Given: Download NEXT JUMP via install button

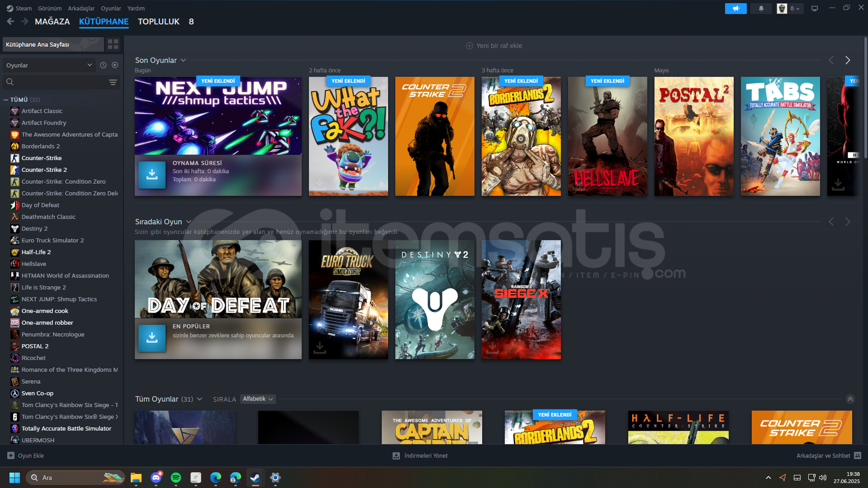Looking at the screenshot, I should click(x=152, y=174).
